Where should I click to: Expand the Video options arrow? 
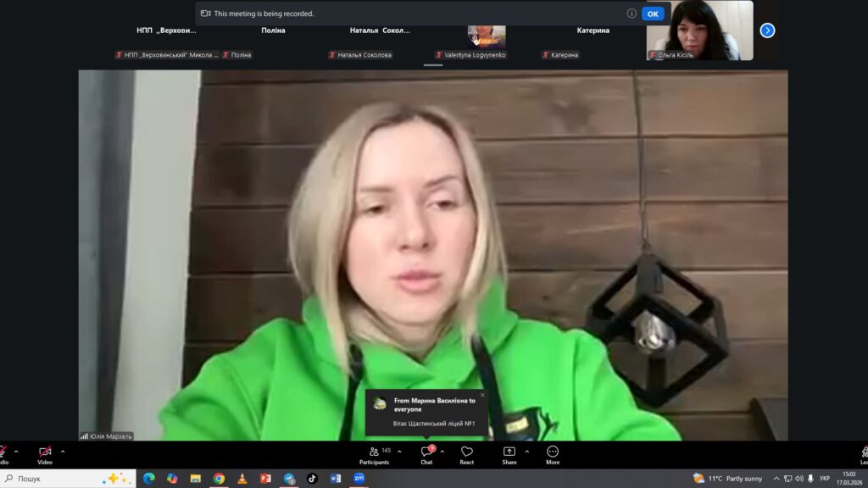click(x=63, y=452)
